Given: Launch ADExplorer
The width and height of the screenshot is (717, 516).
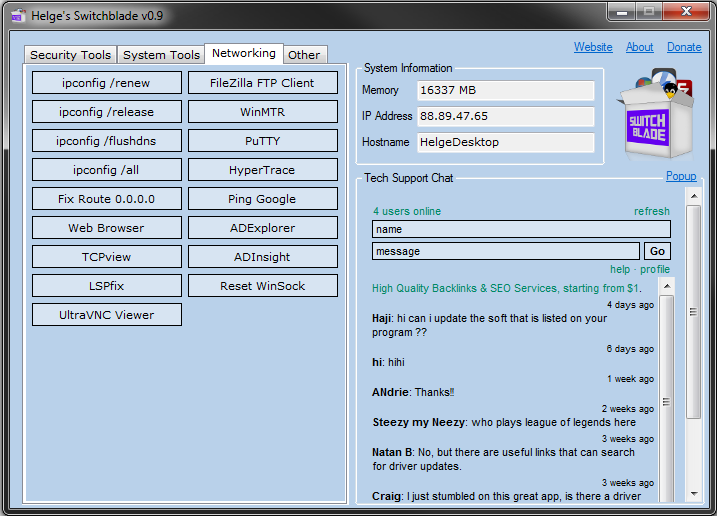Looking at the screenshot, I should tap(262, 228).
